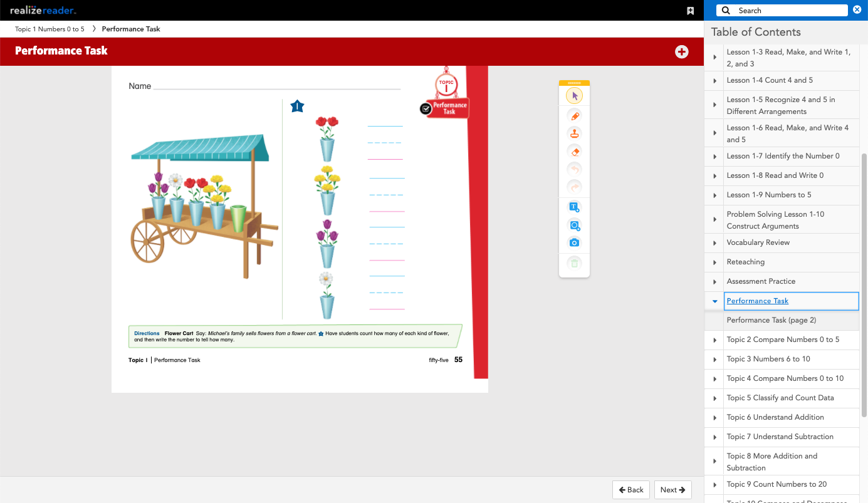The width and height of the screenshot is (868, 503).
Task: Click the trash delete tool
Action: pos(574,263)
